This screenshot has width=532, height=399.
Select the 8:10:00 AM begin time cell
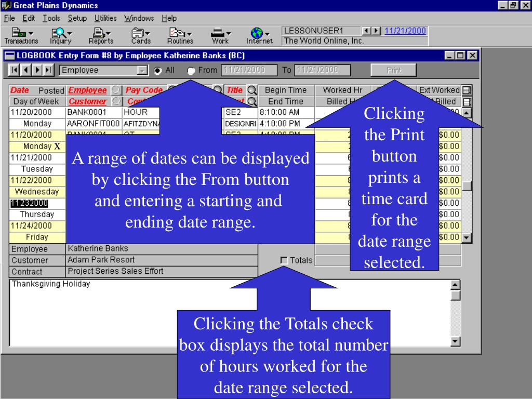[x=286, y=112]
